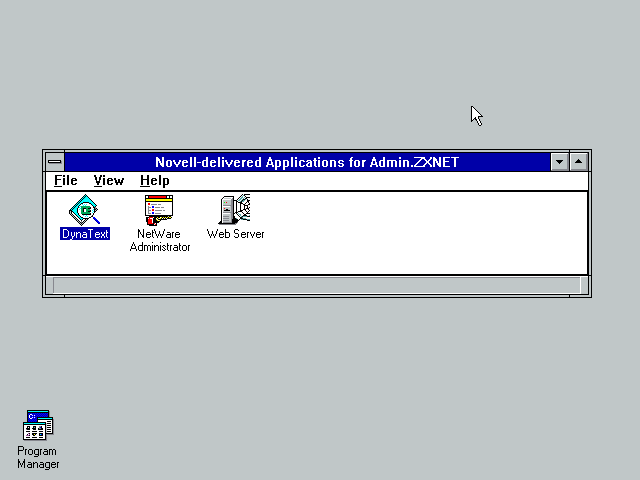Screen dimensions: 640x480
Task: Click the NetWare Administrator label text
Action: [160, 240]
